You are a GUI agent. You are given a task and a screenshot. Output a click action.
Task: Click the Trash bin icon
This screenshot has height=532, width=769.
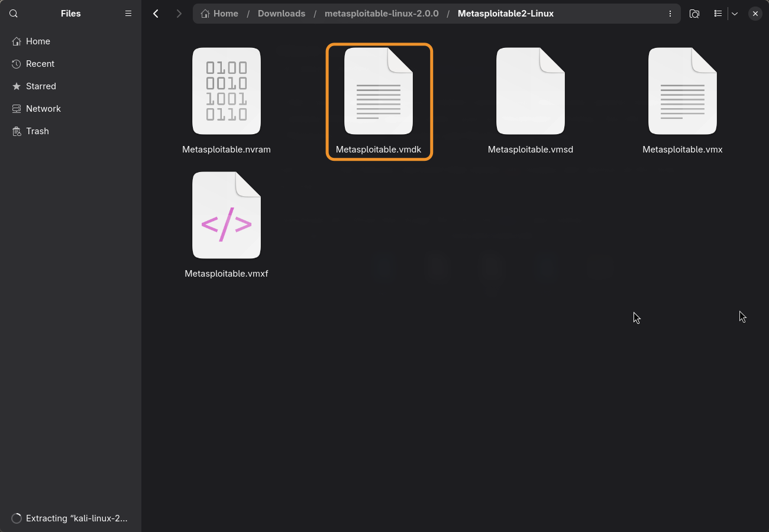point(17,131)
